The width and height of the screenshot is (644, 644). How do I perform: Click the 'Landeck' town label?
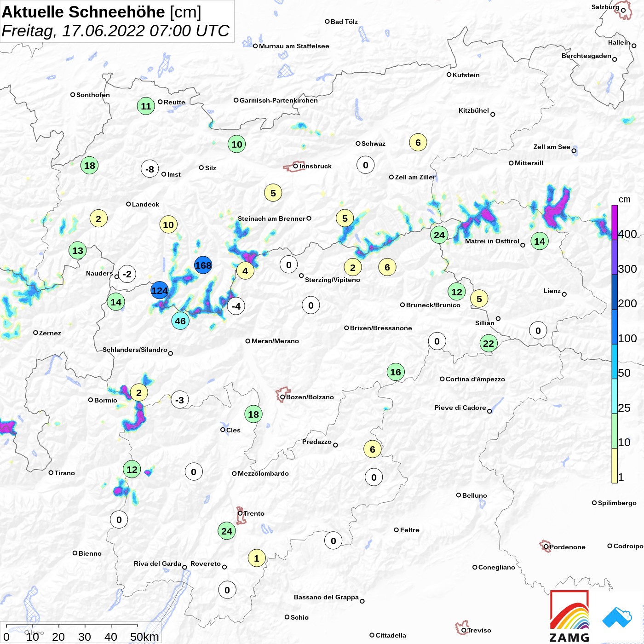(x=145, y=204)
